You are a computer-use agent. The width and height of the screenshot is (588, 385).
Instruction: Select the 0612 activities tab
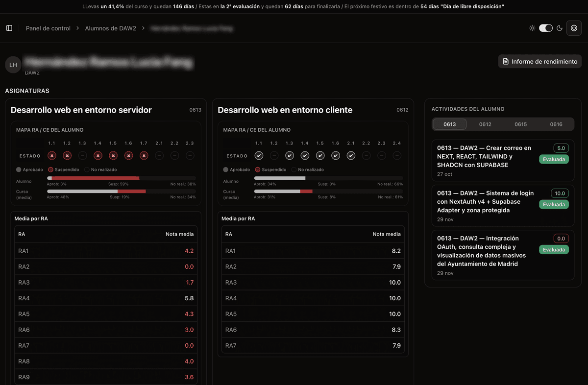(485, 124)
